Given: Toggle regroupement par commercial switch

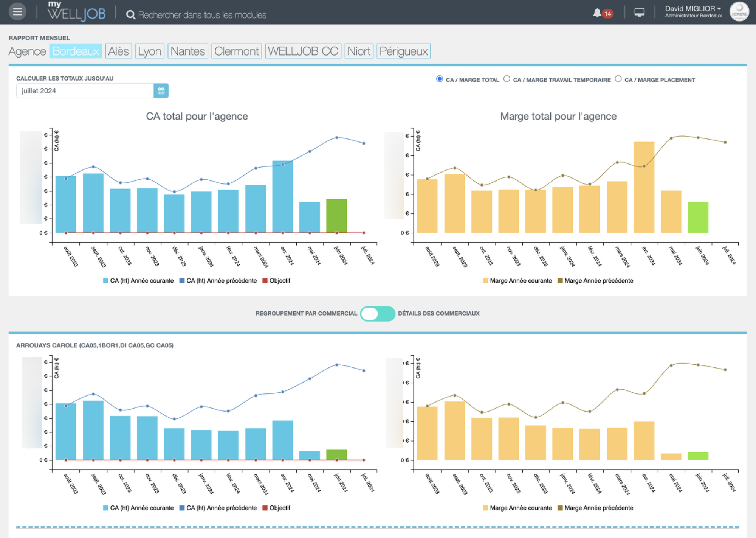Looking at the screenshot, I should point(377,313).
